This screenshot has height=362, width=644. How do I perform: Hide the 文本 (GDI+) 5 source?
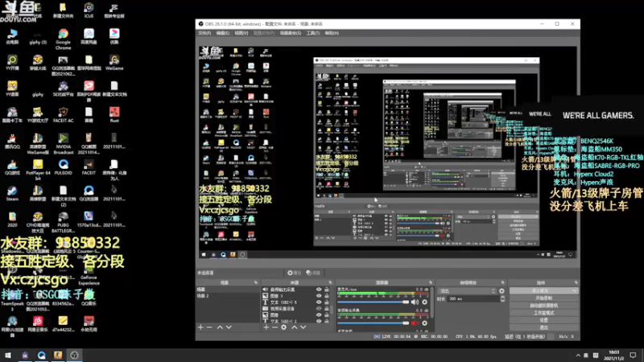pyautogui.click(x=319, y=302)
